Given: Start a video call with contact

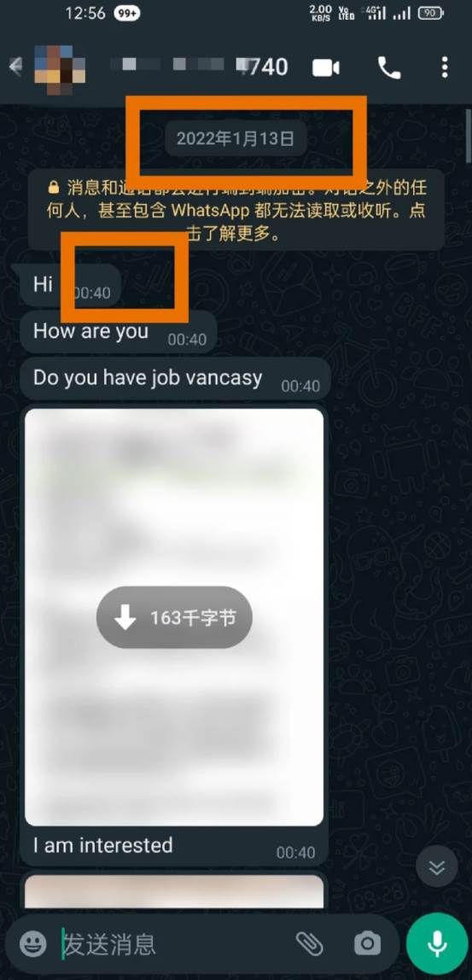Looking at the screenshot, I should [x=326, y=67].
